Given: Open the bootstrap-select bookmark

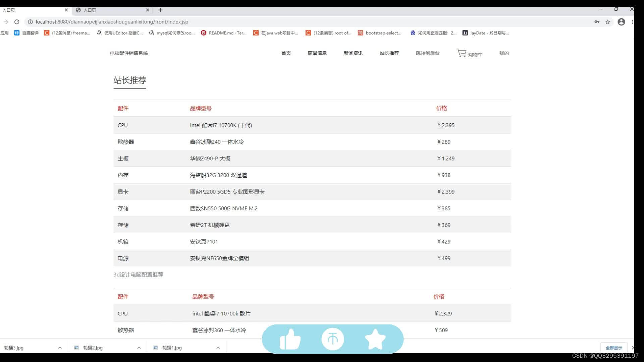Looking at the screenshot, I should pos(380,33).
